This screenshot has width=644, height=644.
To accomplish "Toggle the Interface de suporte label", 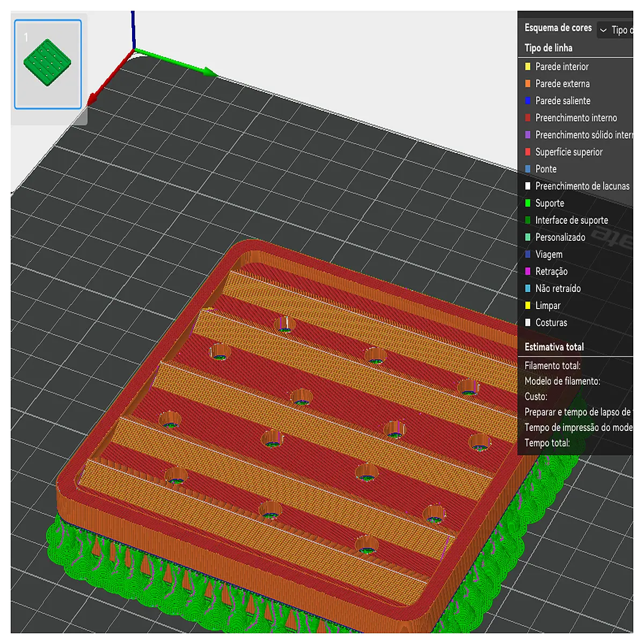I will tap(572, 221).
